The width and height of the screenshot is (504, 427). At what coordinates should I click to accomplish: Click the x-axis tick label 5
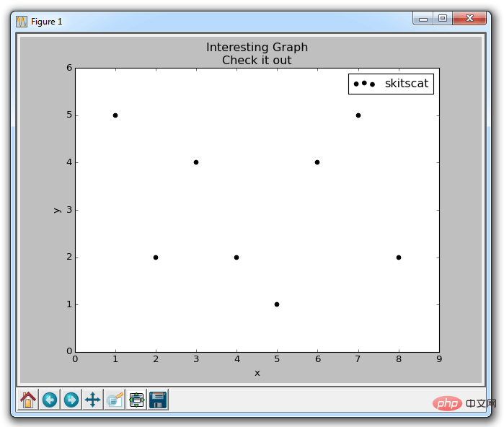pyautogui.click(x=277, y=359)
